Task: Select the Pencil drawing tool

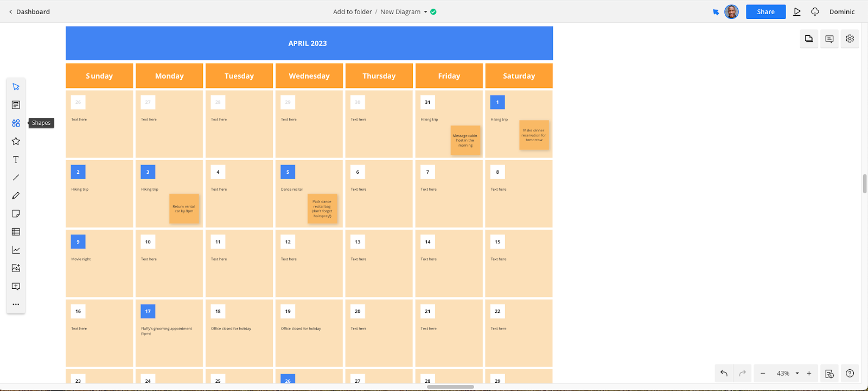Action: [16, 195]
